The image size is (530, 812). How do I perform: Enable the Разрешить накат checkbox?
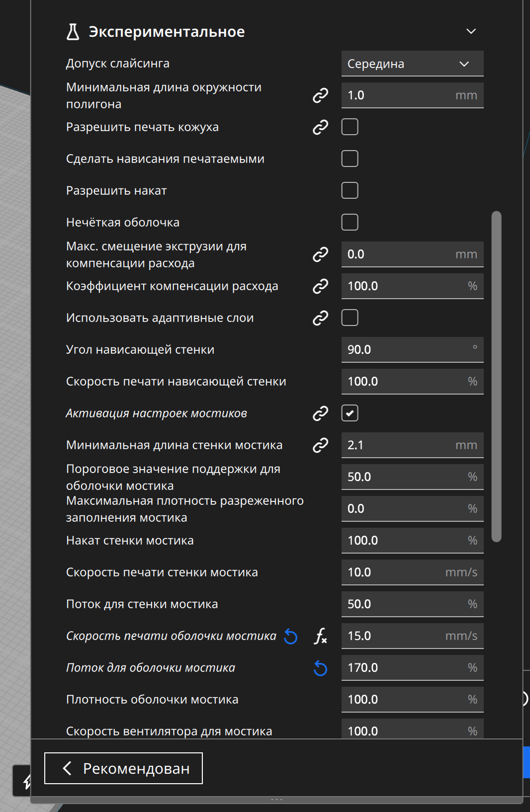point(350,191)
